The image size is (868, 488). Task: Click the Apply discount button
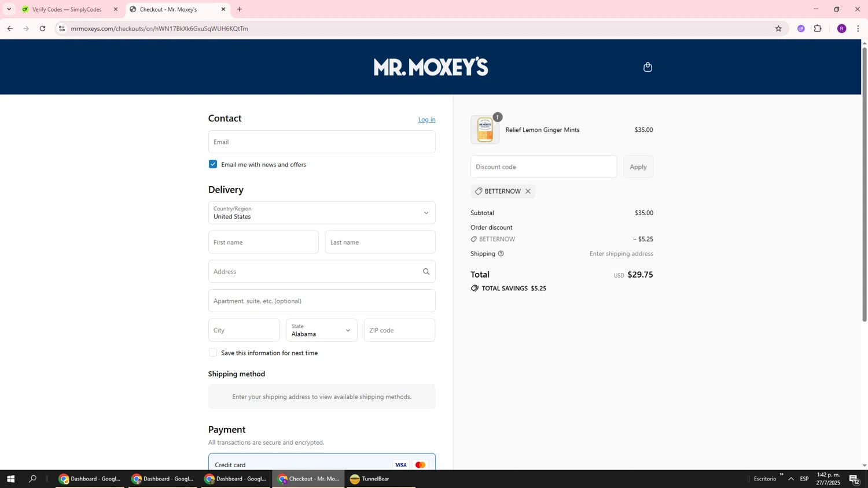coord(638,167)
